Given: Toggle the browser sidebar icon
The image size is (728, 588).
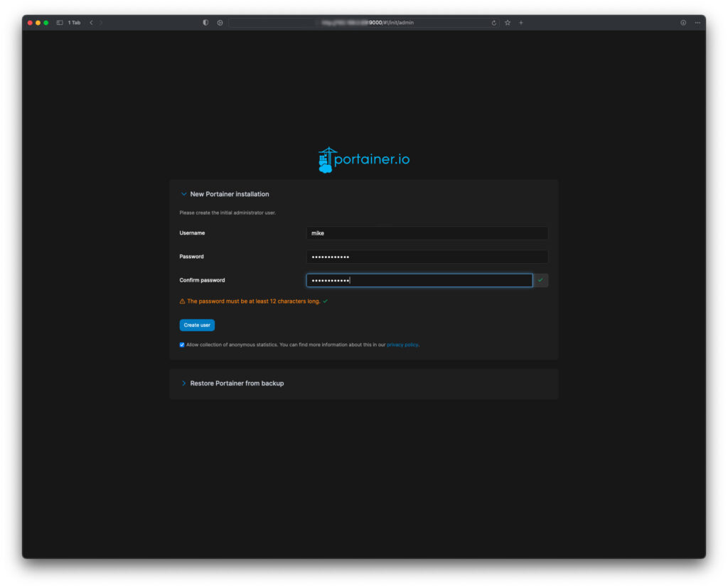Looking at the screenshot, I should point(60,23).
